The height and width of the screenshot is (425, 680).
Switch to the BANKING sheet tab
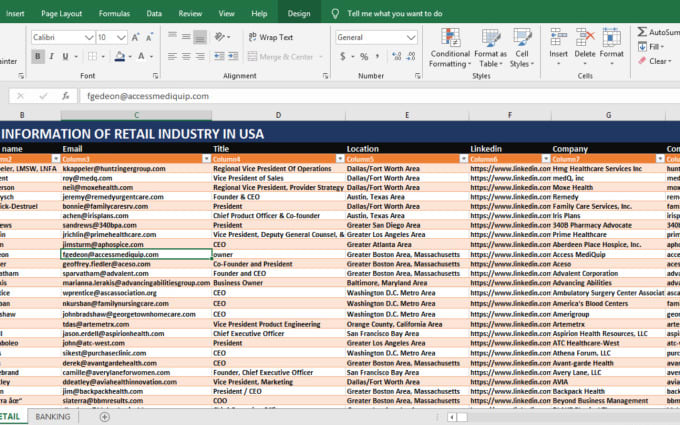(52, 417)
